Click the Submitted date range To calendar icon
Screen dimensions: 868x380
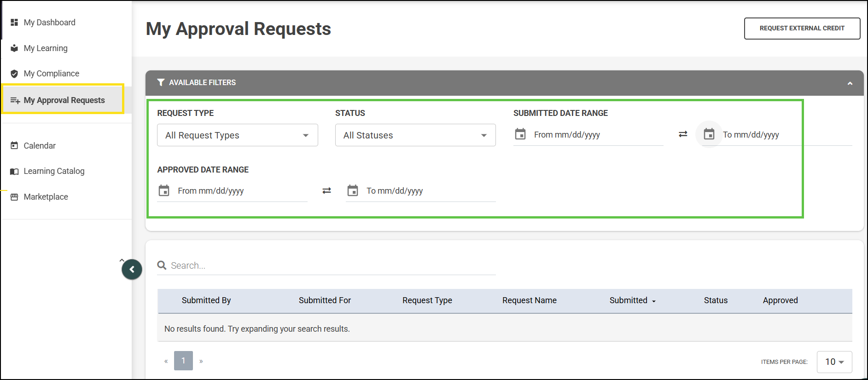pyautogui.click(x=709, y=134)
